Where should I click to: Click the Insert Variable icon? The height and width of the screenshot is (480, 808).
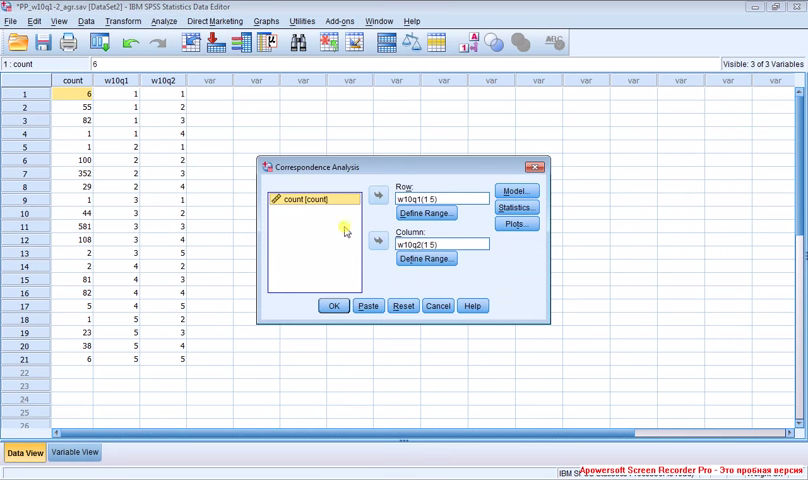[x=355, y=42]
